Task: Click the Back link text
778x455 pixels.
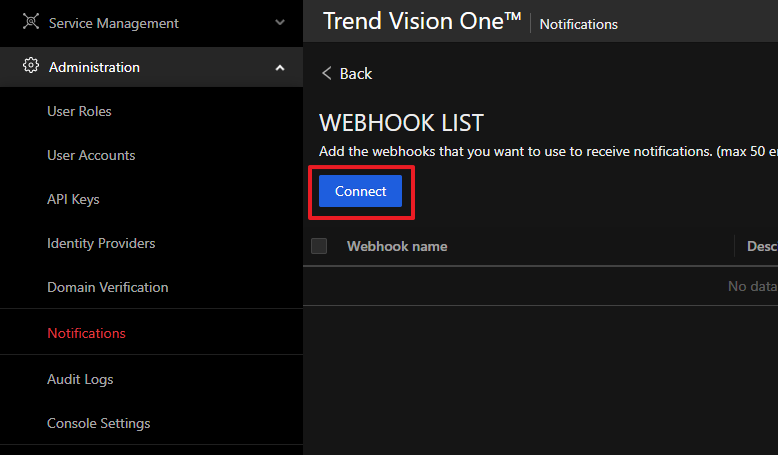Action: pyautogui.click(x=356, y=74)
